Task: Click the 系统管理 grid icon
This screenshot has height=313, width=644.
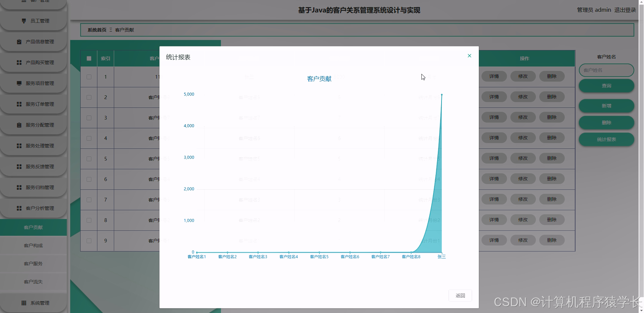Action: click(24, 303)
